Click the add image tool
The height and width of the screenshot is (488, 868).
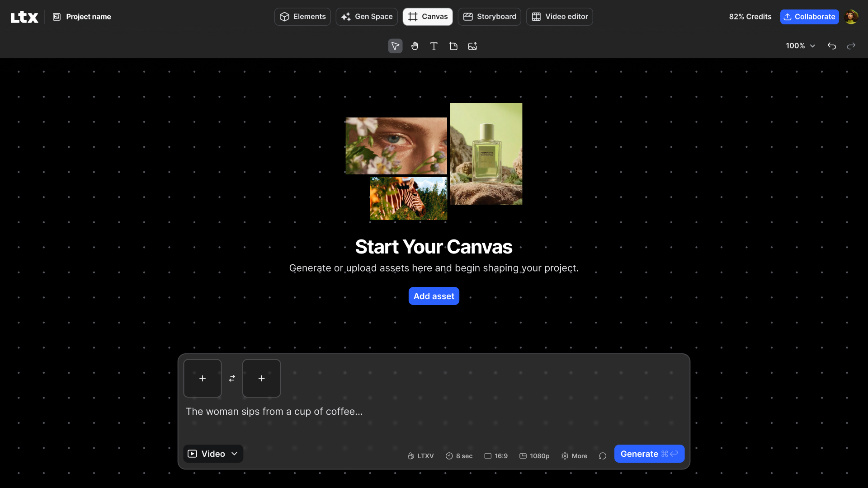pos(473,46)
